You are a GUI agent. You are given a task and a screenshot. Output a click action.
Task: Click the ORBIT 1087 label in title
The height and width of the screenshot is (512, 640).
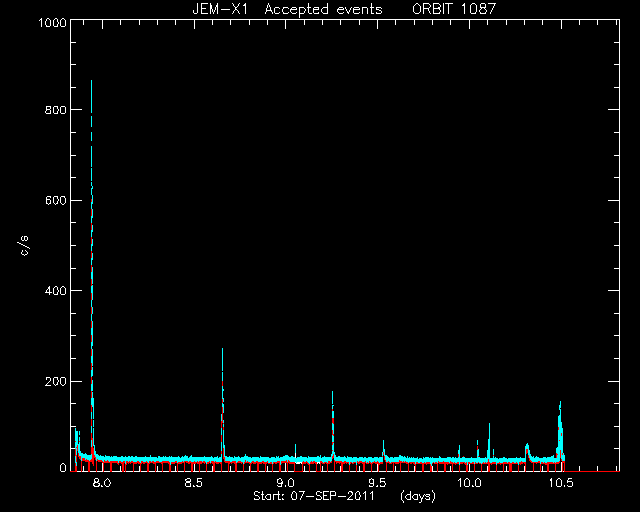(454, 9)
